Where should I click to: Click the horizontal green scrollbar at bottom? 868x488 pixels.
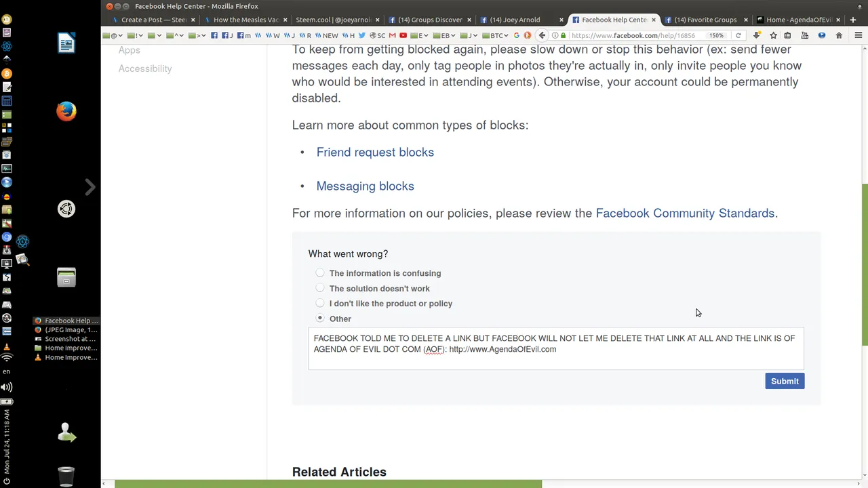[x=328, y=484]
